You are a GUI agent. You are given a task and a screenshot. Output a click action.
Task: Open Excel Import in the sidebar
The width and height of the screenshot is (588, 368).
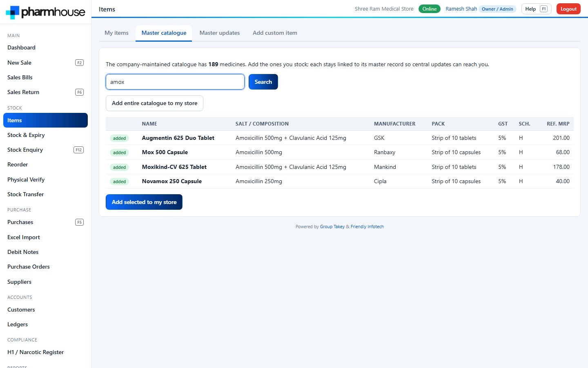click(45, 237)
